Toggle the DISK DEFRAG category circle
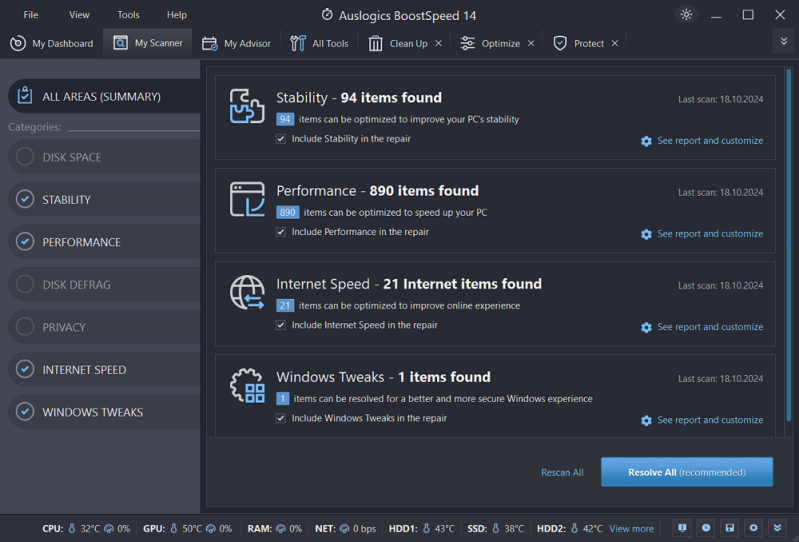The image size is (799, 542). point(25,284)
